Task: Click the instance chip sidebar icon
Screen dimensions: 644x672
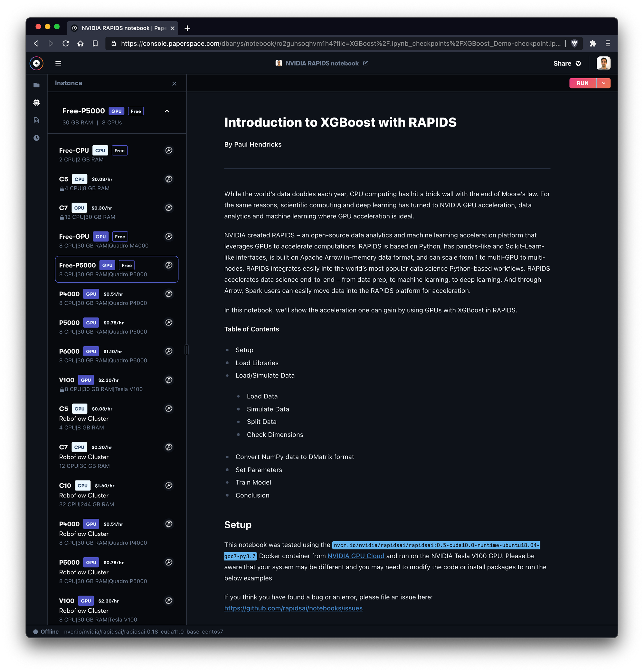Action: click(36, 102)
